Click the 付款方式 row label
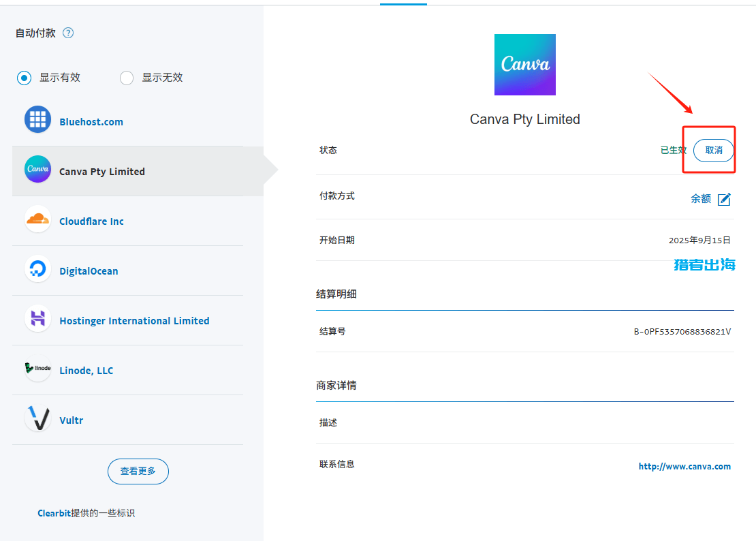The image size is (756, 541). (x=337, y=196)
